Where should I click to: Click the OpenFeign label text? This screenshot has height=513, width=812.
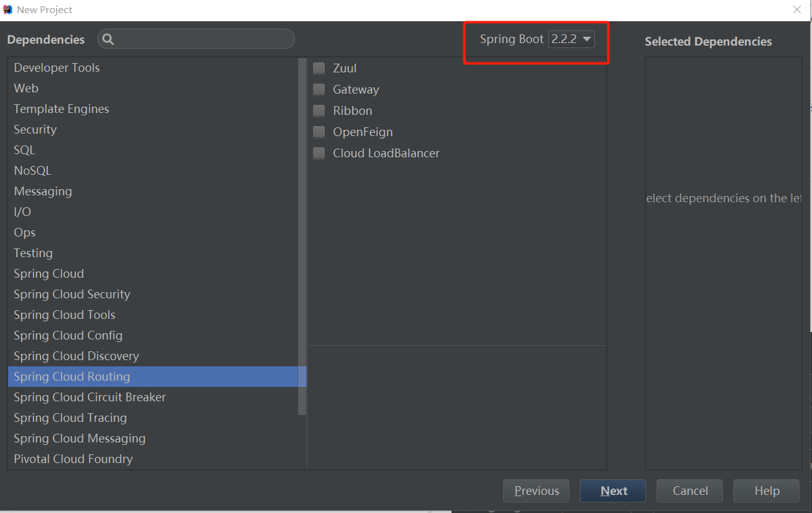tap(363, 132)
